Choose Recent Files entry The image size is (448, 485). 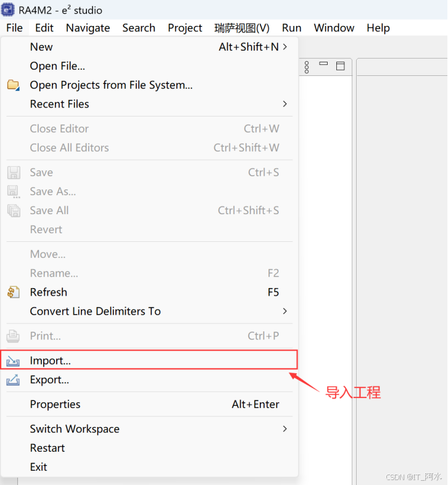pyautogui.click(x=149, y=104)
